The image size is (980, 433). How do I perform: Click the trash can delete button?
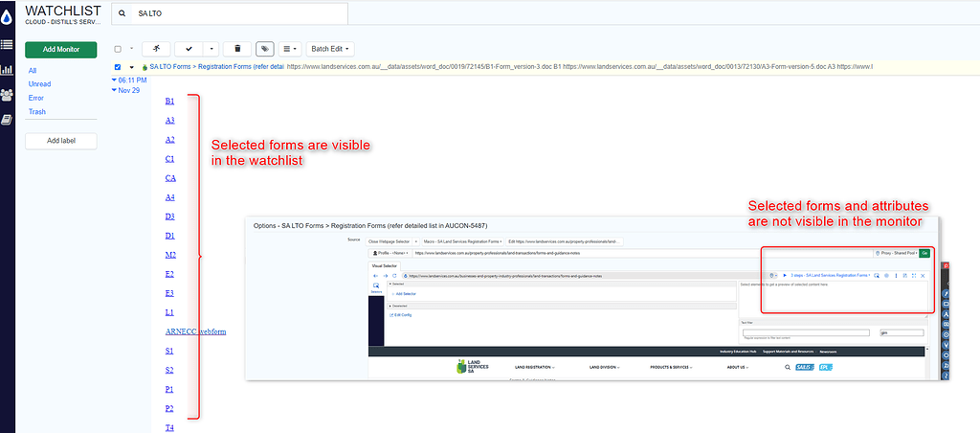237,49
